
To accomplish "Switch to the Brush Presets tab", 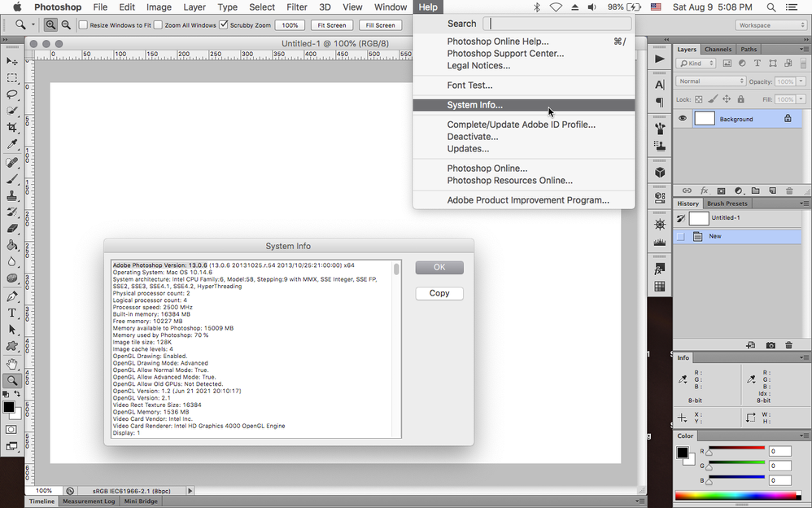I will pos(727,204).
